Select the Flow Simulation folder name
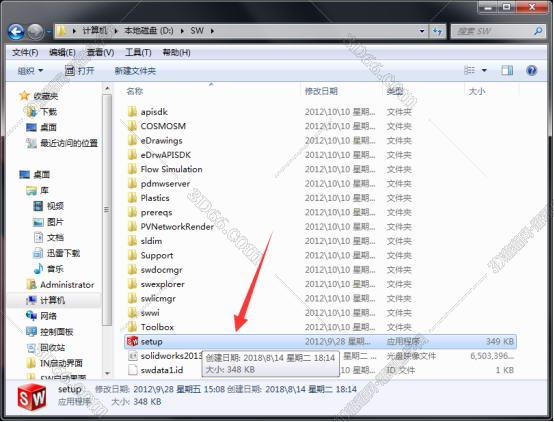Viewport: 554px width, 422px height. pos(171,169)
